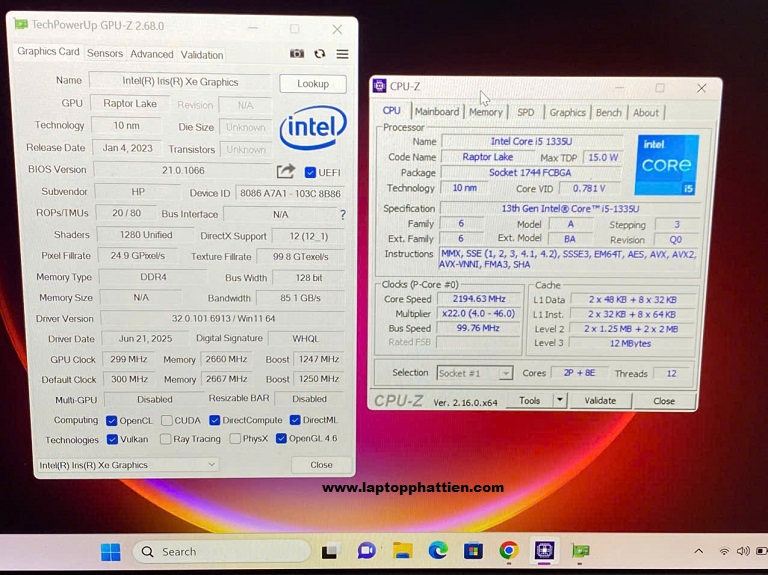Open Microsoft Store from the taskbar
Image resolution: width=768 pixels, height=575 pixels.
[x=473, y=551]
